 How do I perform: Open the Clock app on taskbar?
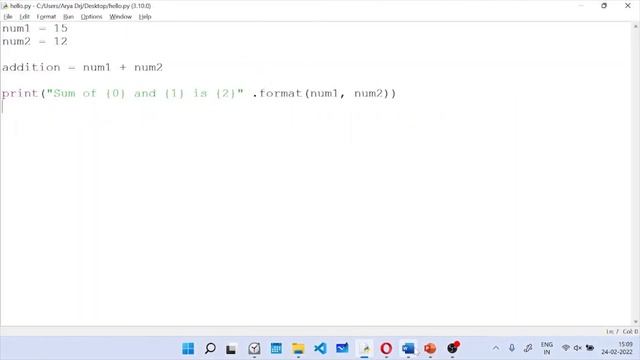pyautogui.click(x=254, y=349)
